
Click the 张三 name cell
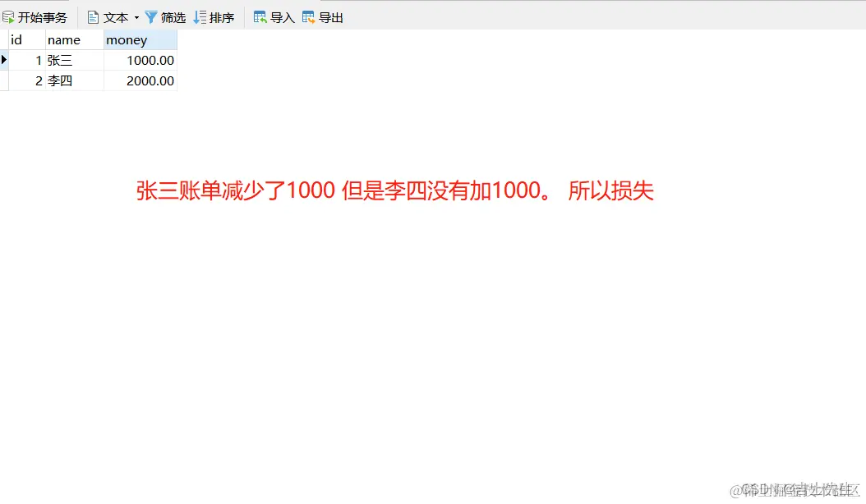pyautogui.click(x=60, y=59)
